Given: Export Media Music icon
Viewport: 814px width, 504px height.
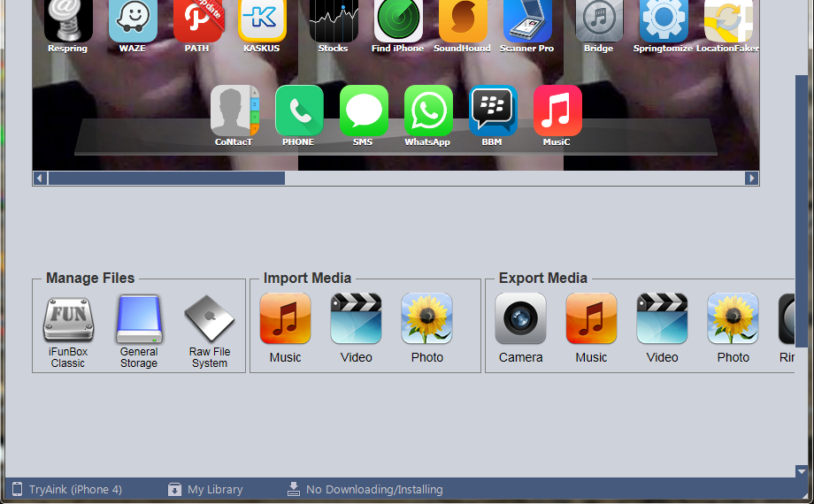Looking at the screenshot, I should tap(591, 318).
